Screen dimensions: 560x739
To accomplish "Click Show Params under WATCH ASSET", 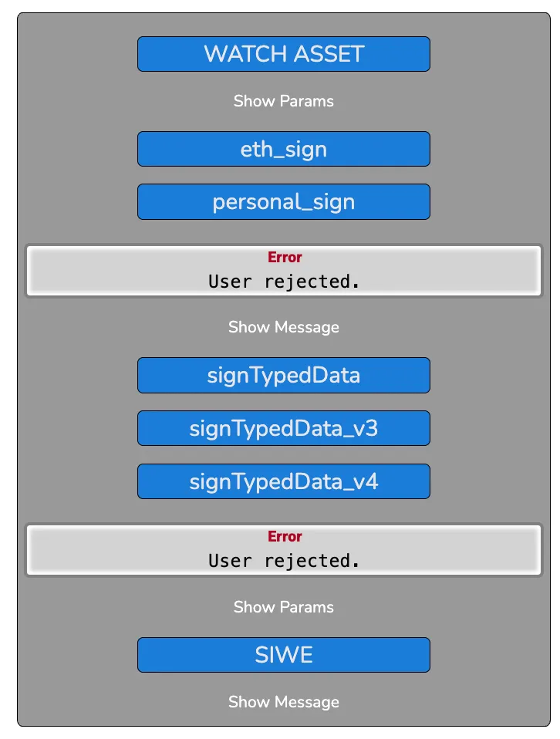I will pos(283,101).
